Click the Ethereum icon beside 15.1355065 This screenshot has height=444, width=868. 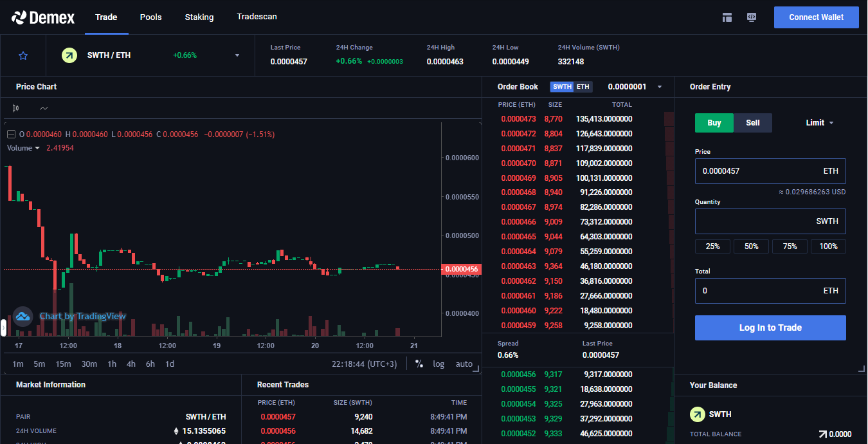coord(176,431)
